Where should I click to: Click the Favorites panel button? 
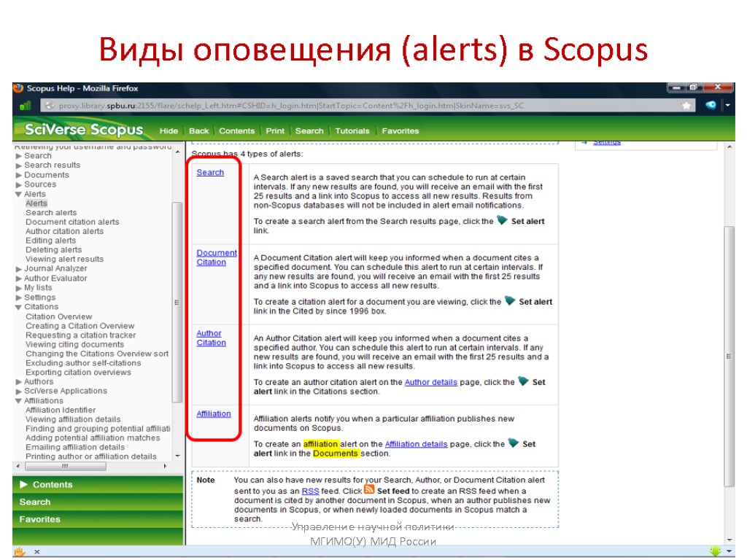click(x=98, y=519)
